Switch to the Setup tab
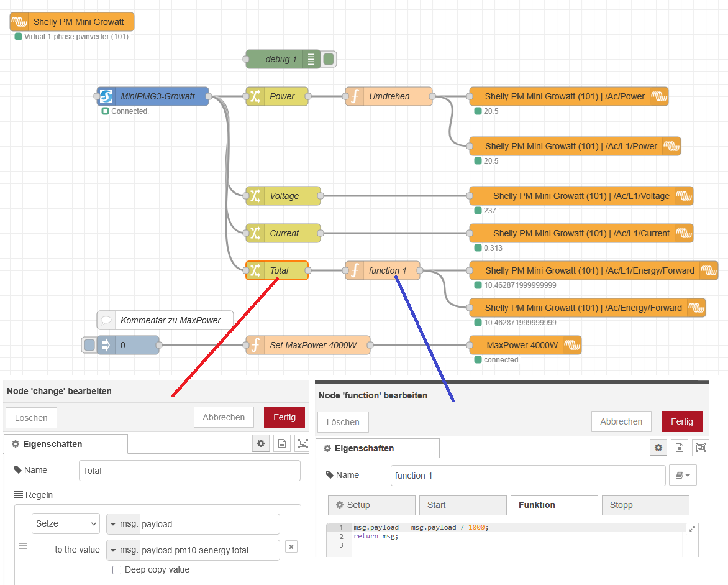Viewport: 728px width, 585px height. [371, 505]
